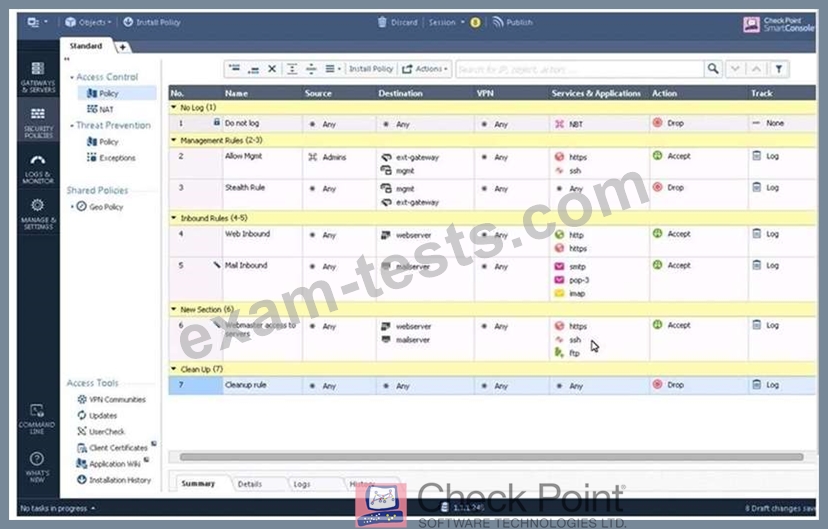Open Updates tool

pos(97,415)
